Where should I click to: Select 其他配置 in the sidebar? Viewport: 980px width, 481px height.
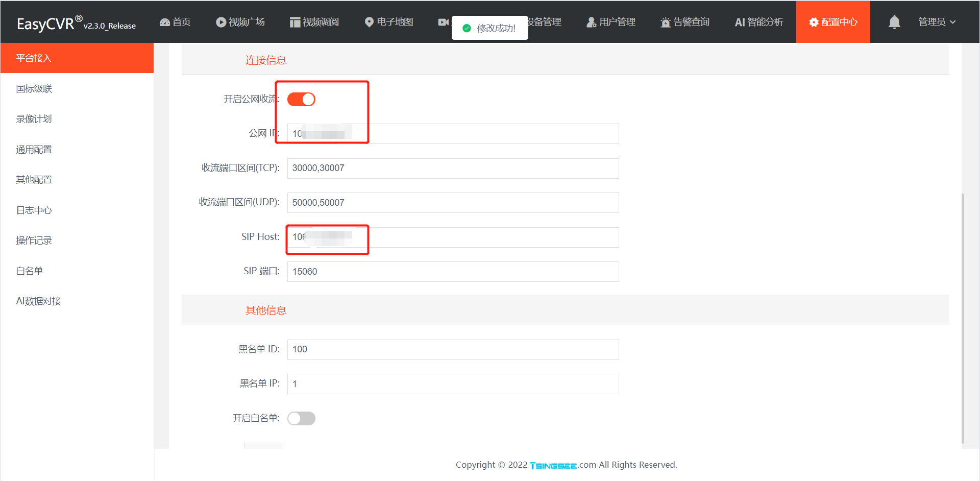pos(77,180)
